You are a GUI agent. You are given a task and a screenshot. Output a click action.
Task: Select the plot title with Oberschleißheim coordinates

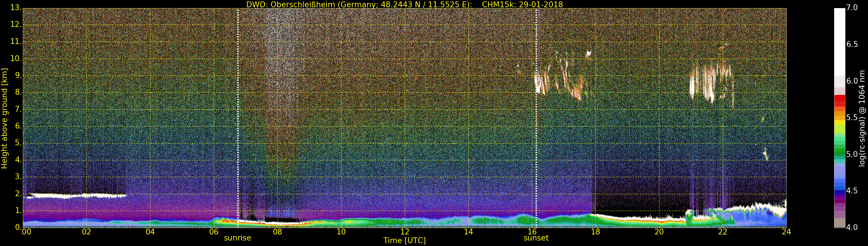coord(404,4)
